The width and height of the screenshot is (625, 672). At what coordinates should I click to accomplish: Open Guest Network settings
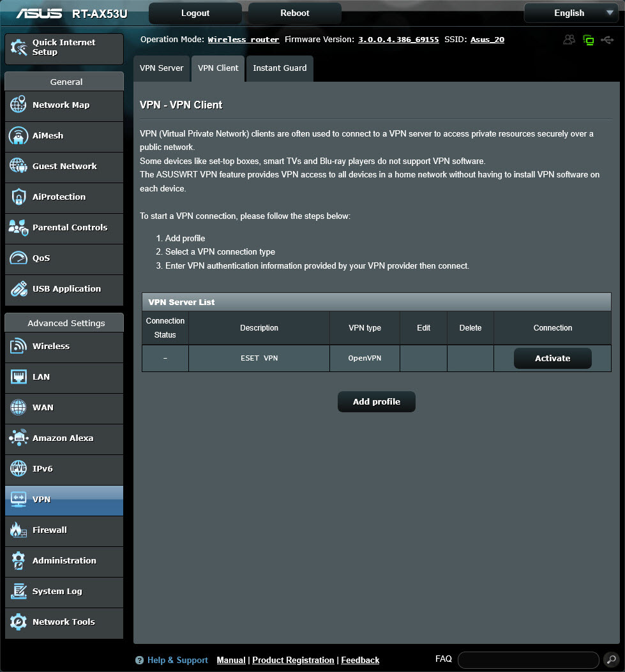tap(64, 167)
